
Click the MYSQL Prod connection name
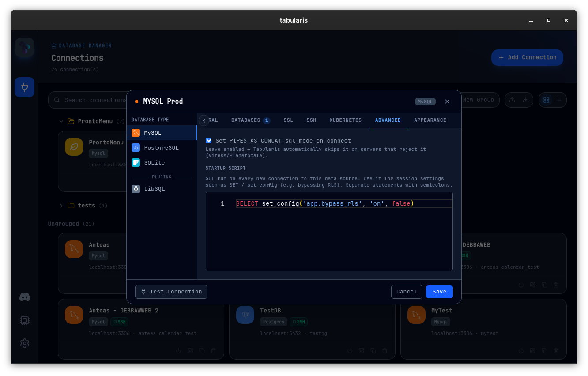click(x=163, y=102)
